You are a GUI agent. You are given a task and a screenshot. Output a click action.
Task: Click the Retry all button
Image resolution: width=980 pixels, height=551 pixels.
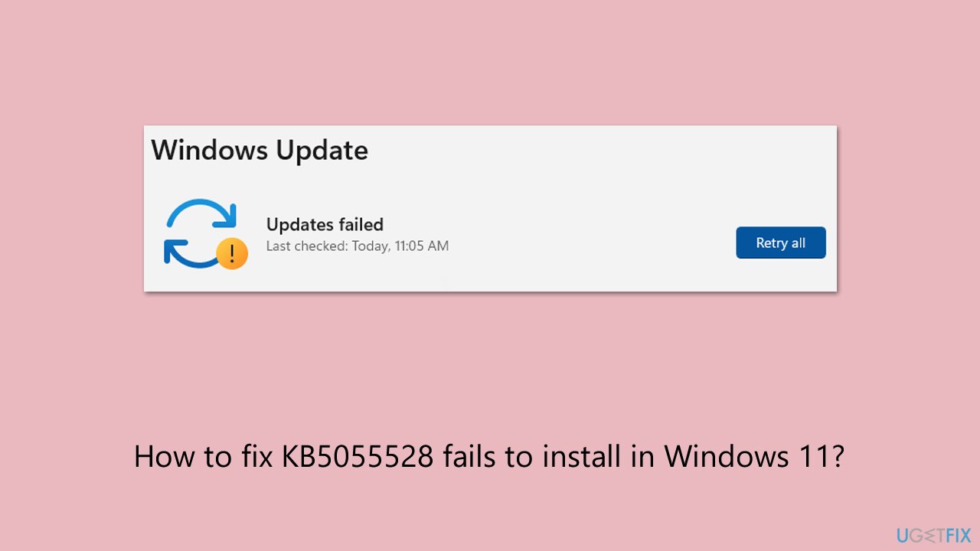click(780, 243)
